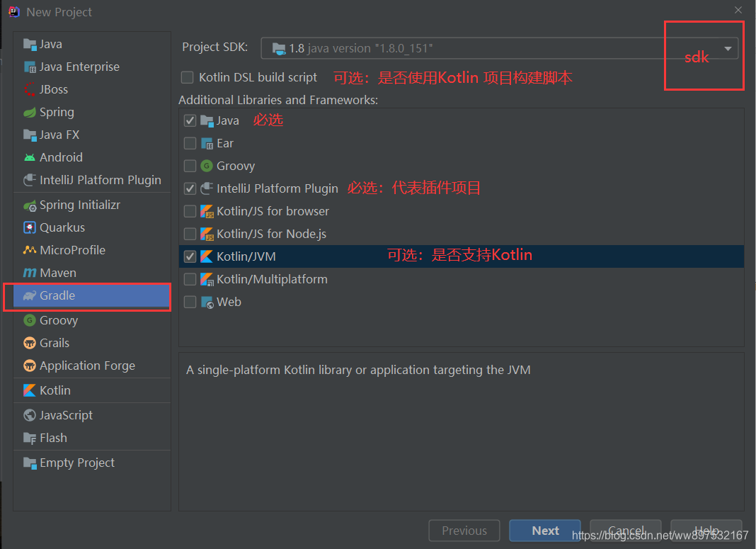Click the Spring Initializr icon

point(30,205)
